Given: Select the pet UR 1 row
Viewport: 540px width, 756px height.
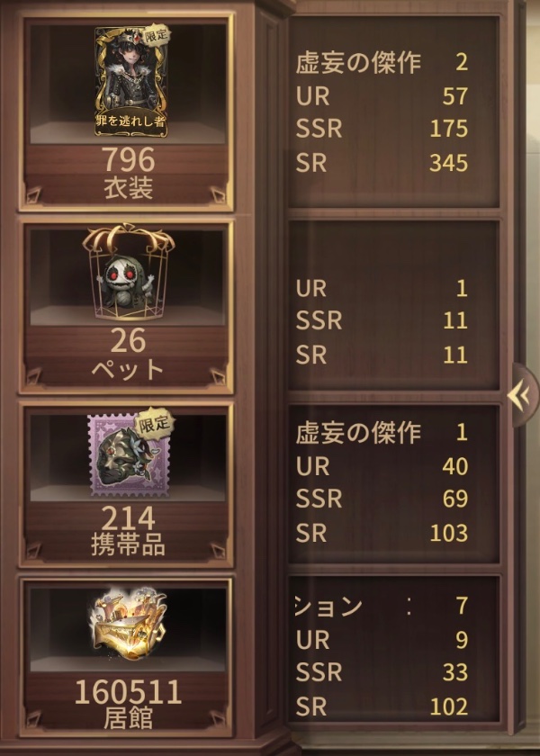Looking at the screenshot, I should (x=382, y=288).
